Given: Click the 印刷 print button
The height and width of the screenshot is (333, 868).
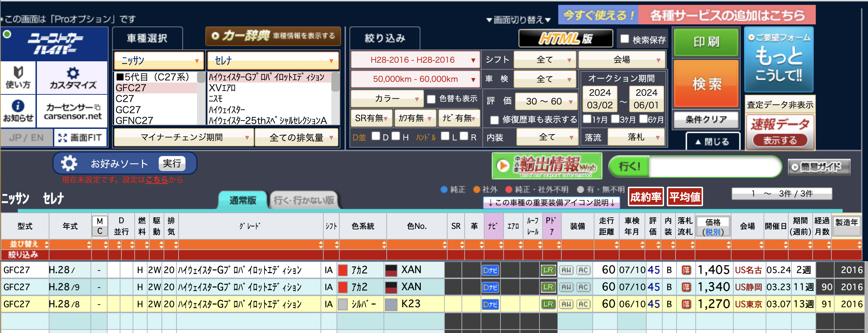Looking at the screenshot, I should pos(706,42).
